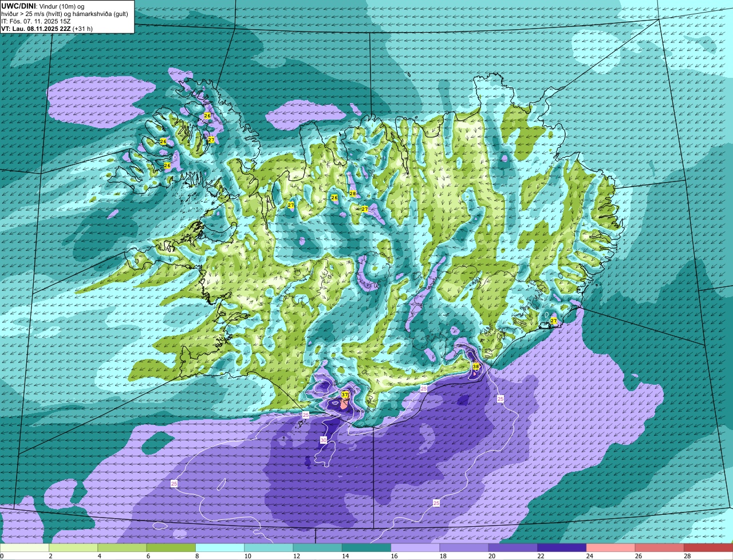Click the 16–18 m/s lavender legend swatch
Image resolution: width=733 pixels, height=560 pixels.
coord(415,548)
